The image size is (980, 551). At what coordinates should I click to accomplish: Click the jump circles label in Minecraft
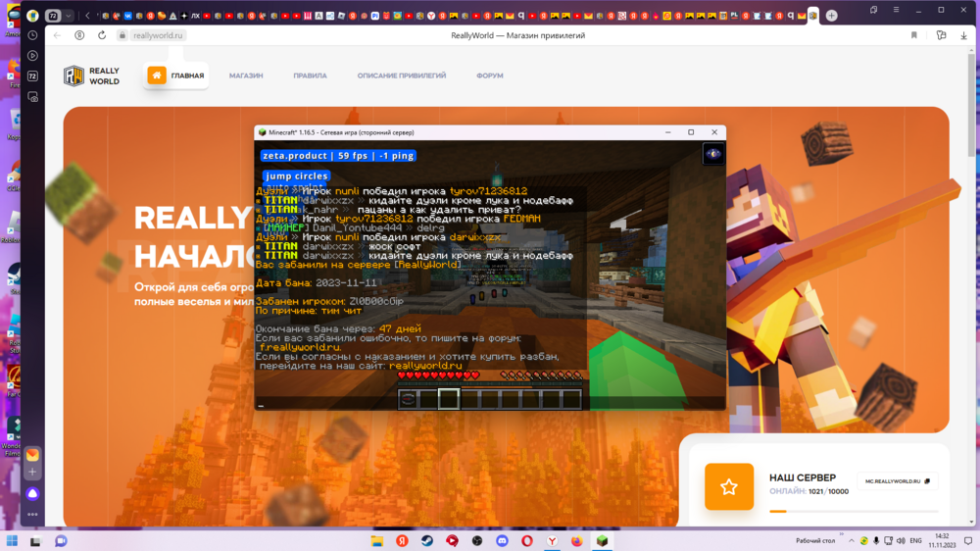point(296,176)
